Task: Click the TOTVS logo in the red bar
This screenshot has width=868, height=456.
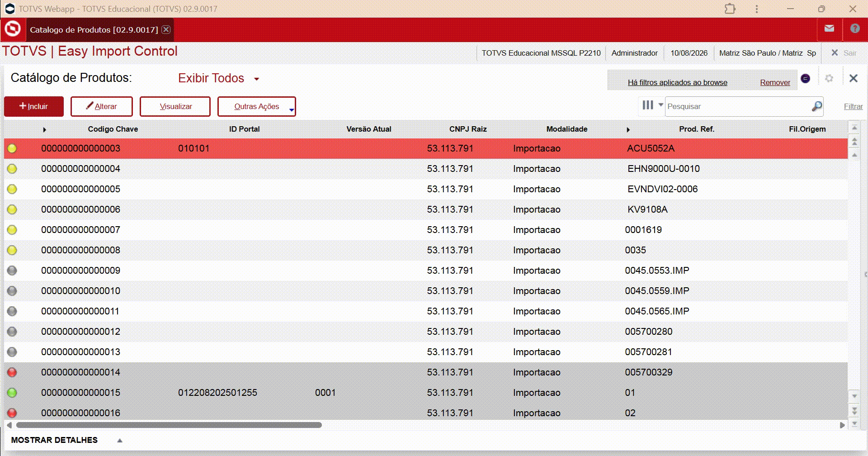Action: point(13,29)
